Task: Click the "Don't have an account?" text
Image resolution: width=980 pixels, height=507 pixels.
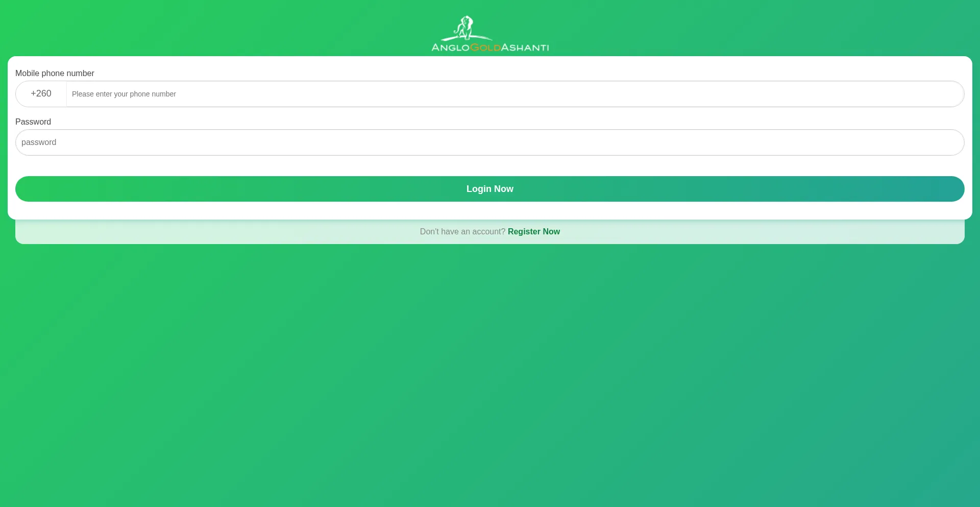Action: click(x=462, y=232)
